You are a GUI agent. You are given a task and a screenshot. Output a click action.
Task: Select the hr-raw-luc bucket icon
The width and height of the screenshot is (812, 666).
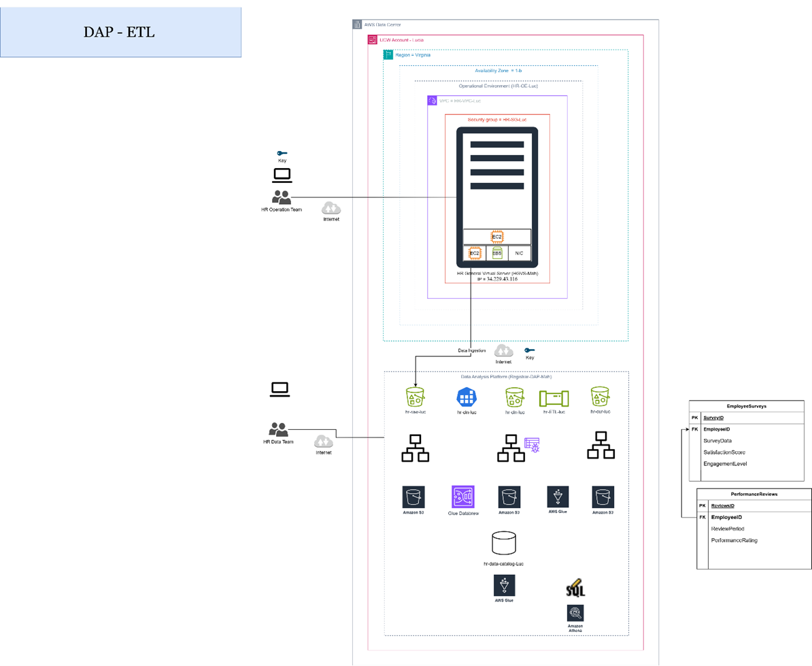(x=416, y=397)
